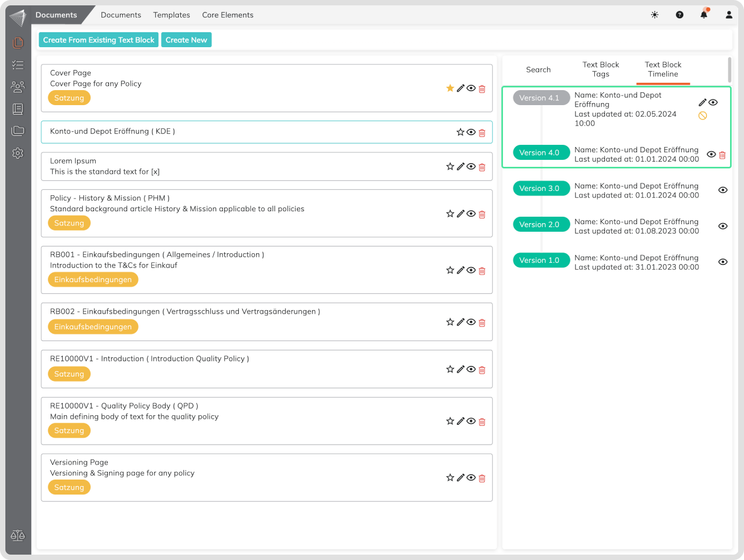Click the filled star on Cover Page

[450, 89]
